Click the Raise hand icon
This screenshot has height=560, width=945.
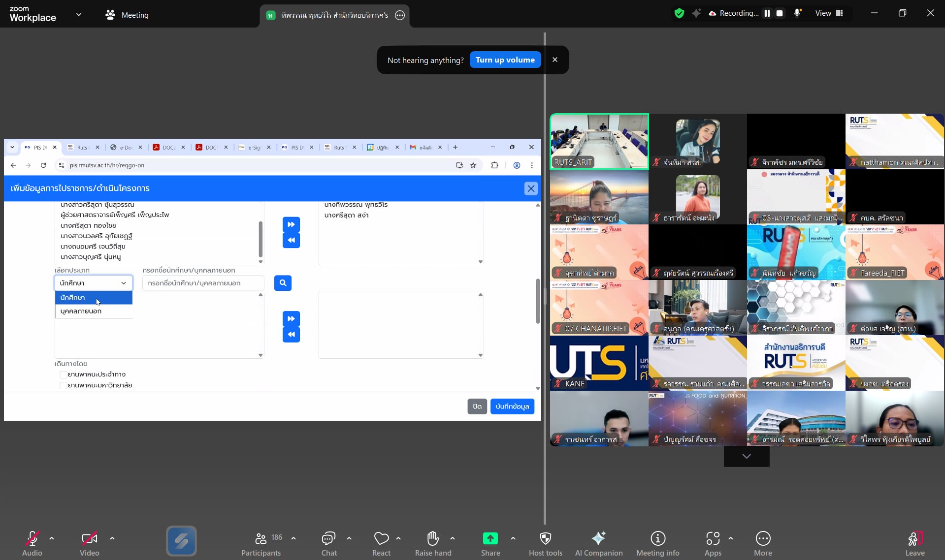click(x=433, y=539)
